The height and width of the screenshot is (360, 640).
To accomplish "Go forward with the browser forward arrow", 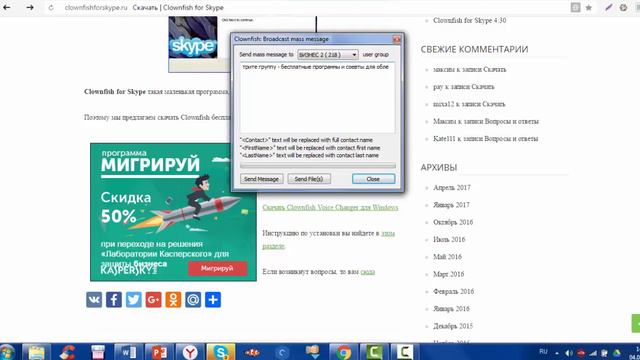I will point(30,7).
